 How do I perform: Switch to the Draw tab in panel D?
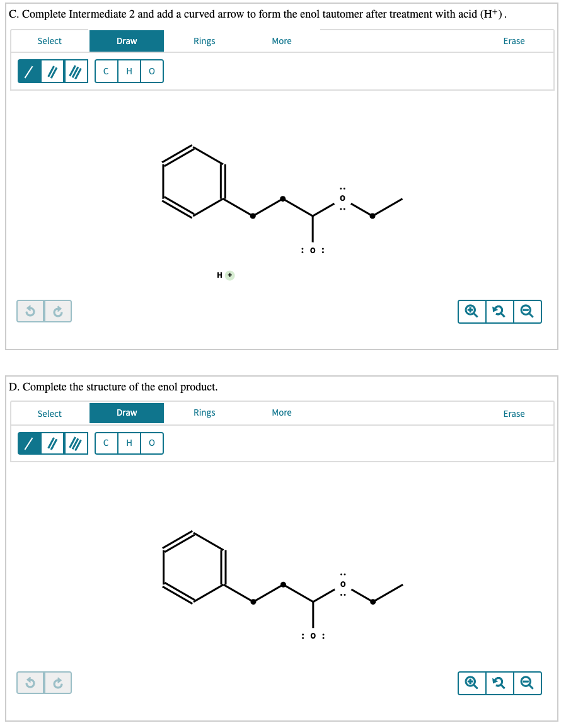[x=127, y=413]
